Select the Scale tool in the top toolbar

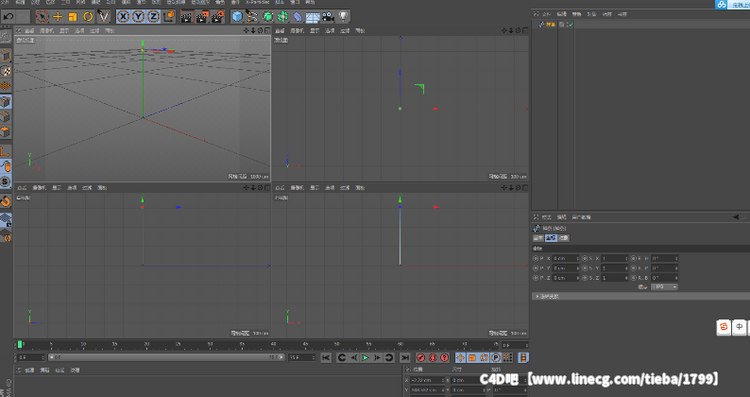pyautogui.click(x=73, y=17)
